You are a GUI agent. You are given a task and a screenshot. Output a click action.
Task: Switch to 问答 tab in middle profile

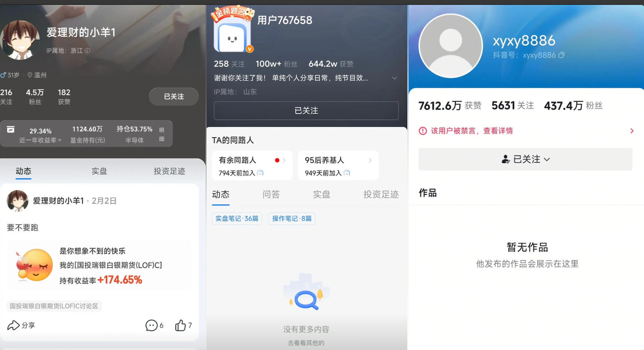coord(271,194)
